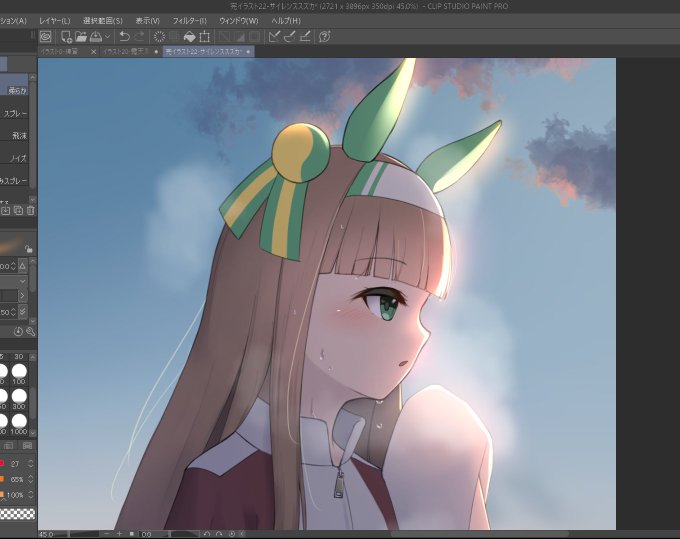Open the CLIP STUDIO launcher icon
The image size is (680, 539).
click(46, 37)
